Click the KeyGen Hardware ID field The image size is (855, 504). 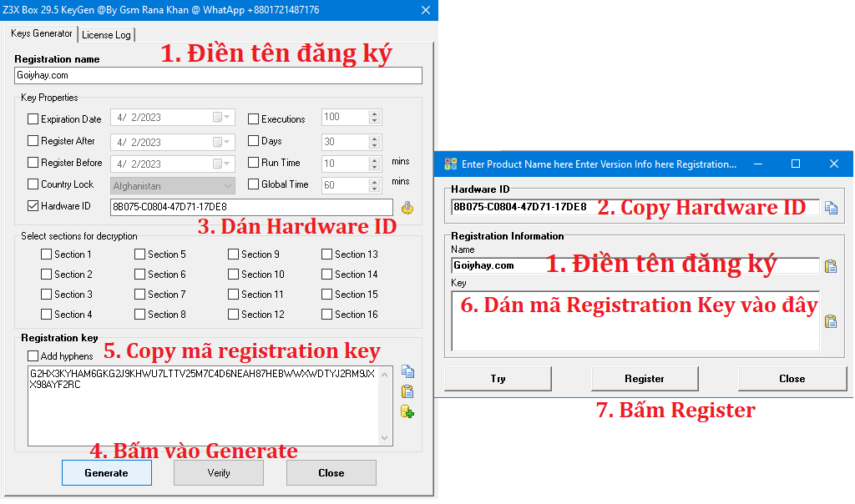click(x=251, y=207)
